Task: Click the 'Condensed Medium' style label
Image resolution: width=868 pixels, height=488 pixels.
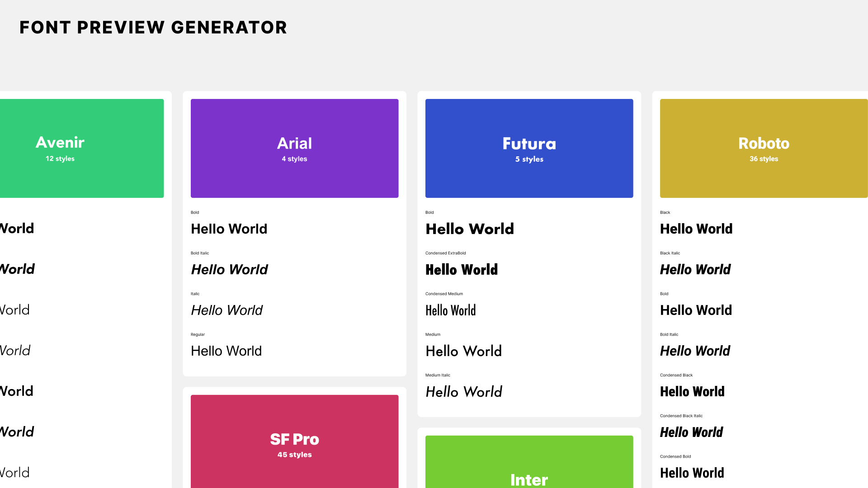Action: 444,294
